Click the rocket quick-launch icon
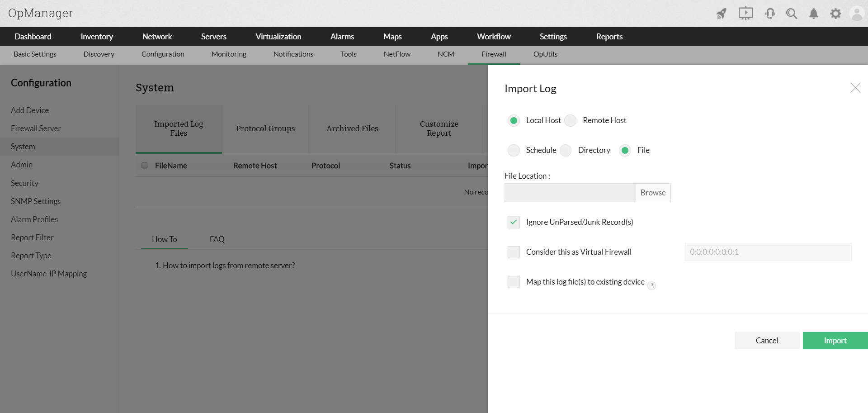868x413 pixels. pos(722,14)
